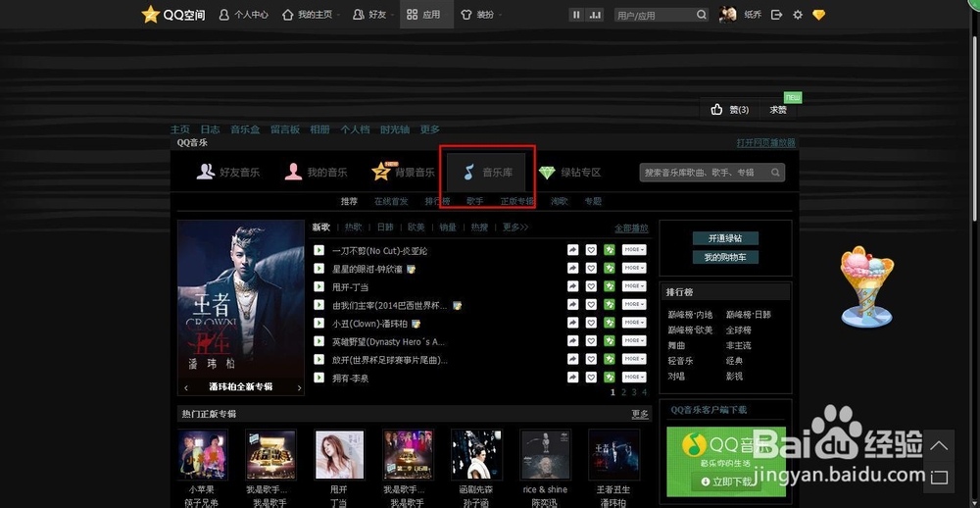Switch to the 好友音乐 tab
This screenshot has width=980, height=508.
coord(228,172)
